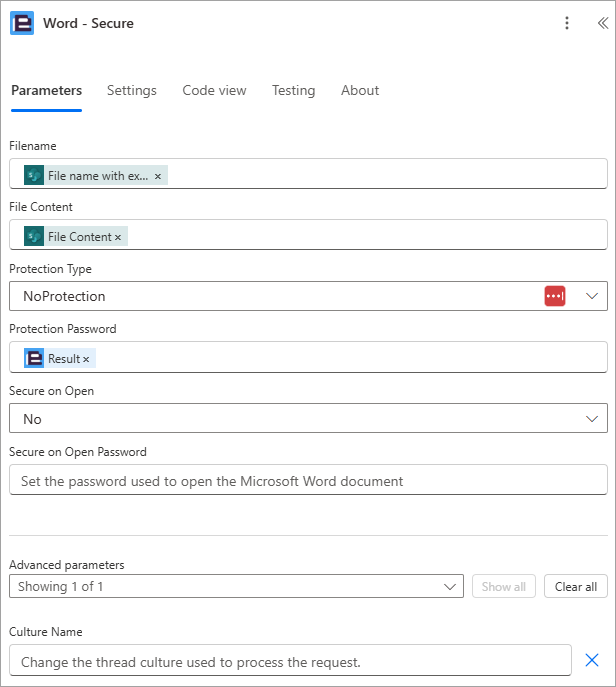Screen dimensions: 616x687
Task: Click the Encodian icon in the header
Action: [x=22, y=23]
